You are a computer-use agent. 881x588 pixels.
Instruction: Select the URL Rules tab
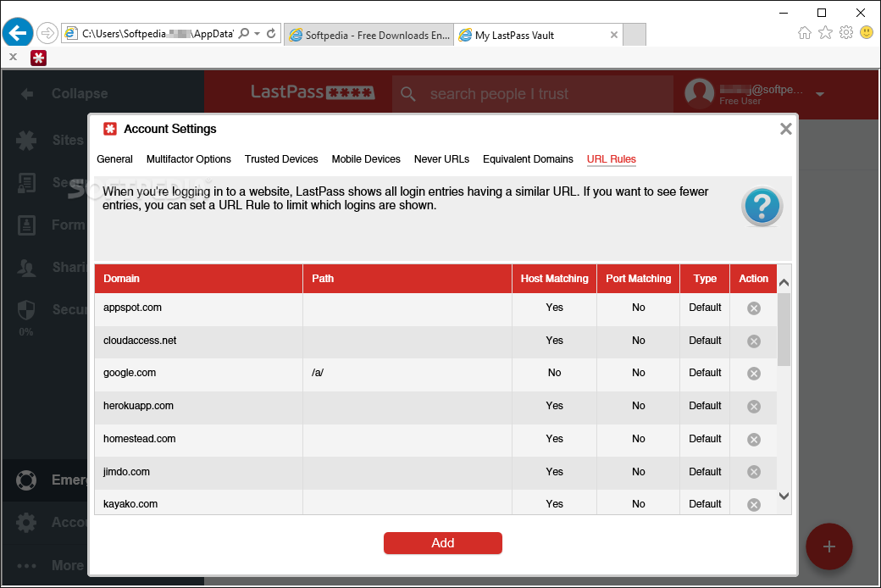tap(612, 159)
